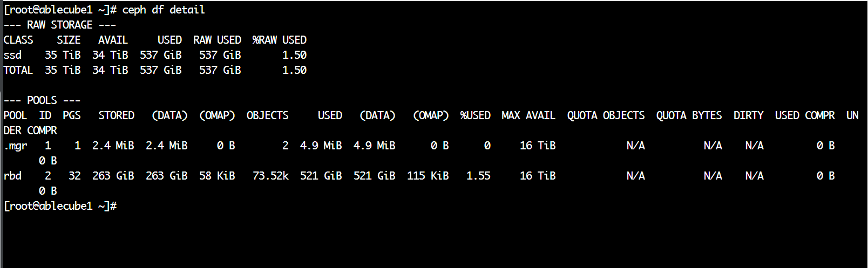The image size is (868, 268).
Task: Click the typed command 'ceph df detail'
Action: point(164,10)
